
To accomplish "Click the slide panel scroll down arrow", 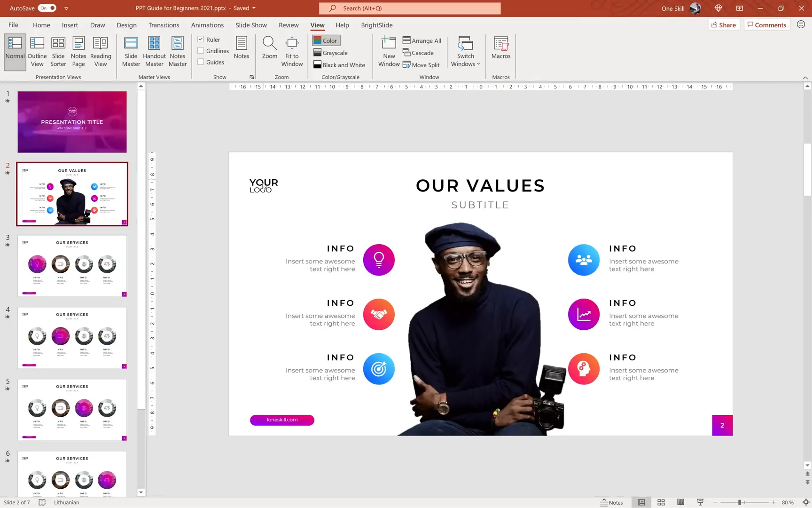I will 141,492.
